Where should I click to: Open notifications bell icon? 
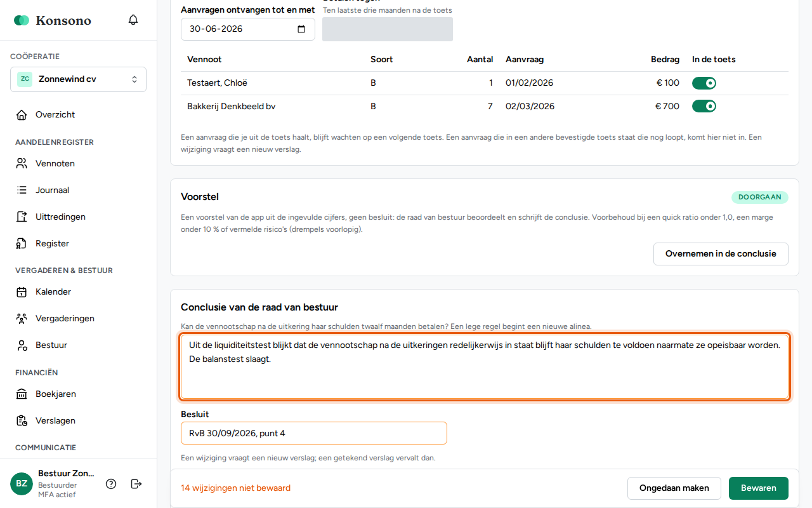[x=133, y=20]
